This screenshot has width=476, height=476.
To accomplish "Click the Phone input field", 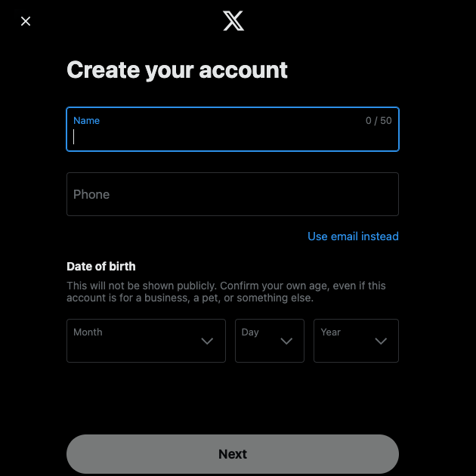I will [233, 194].
